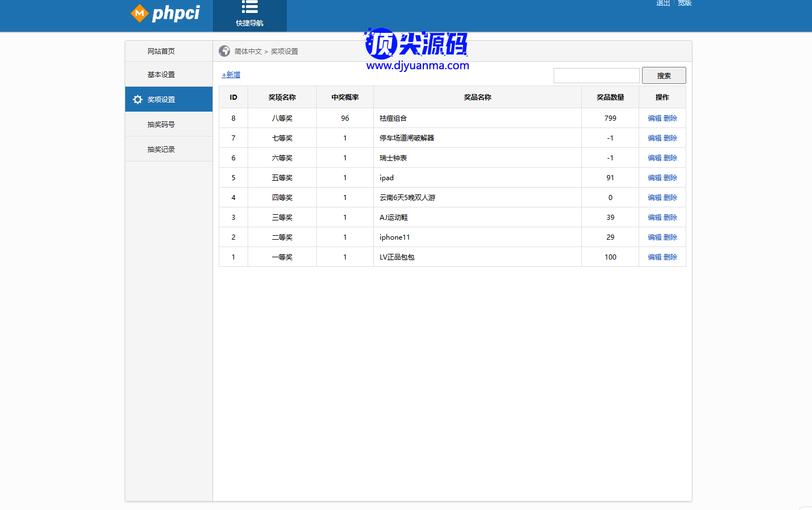This screenshot has height=510, width=812.
Task: Click 退出 to log out
Action: (663, 3)
